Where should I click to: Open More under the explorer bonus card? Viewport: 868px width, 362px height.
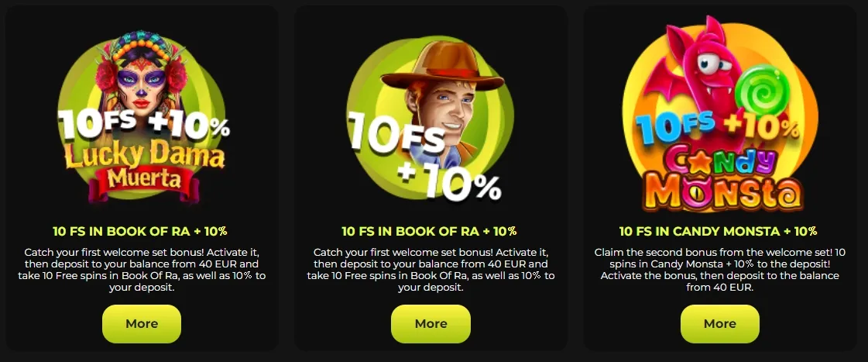[431, 324]
